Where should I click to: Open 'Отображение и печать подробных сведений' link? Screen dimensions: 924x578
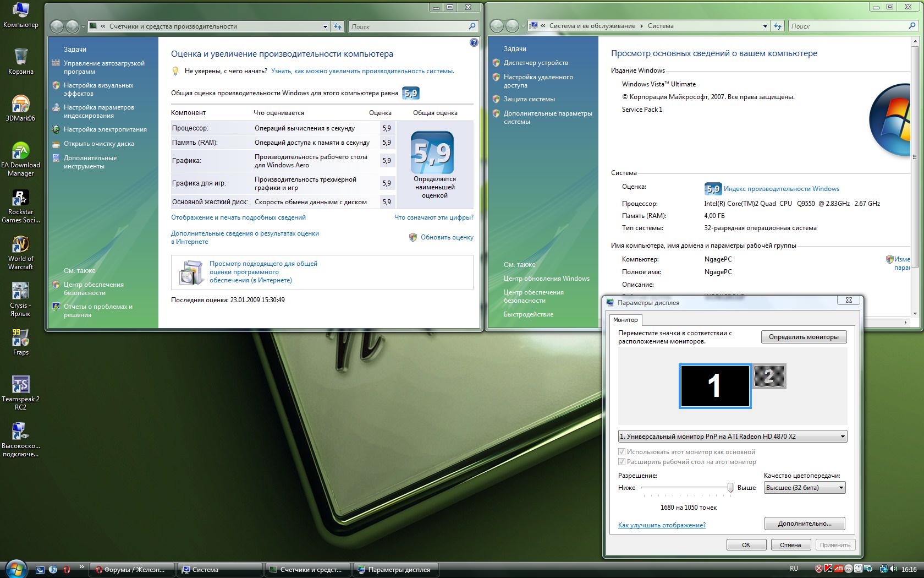(x=238, y=217)
